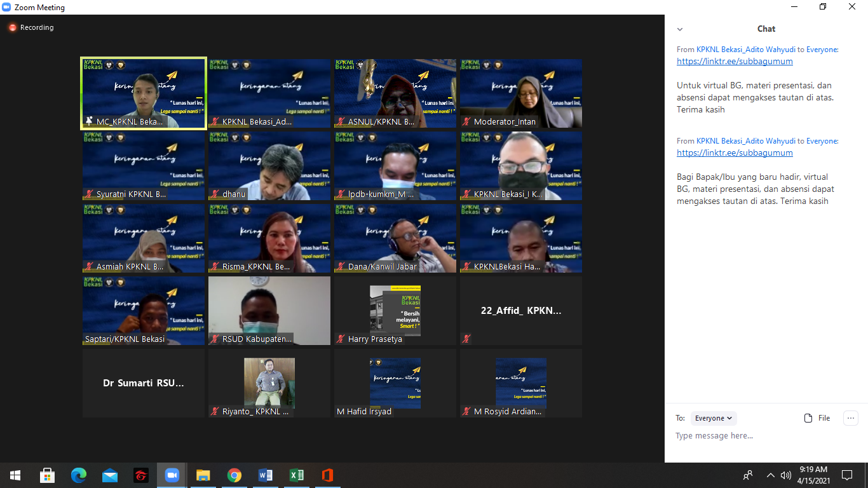
Task: Select the Dana/Kanwil Jabar video tile
Action: click(x=395, y=238)
